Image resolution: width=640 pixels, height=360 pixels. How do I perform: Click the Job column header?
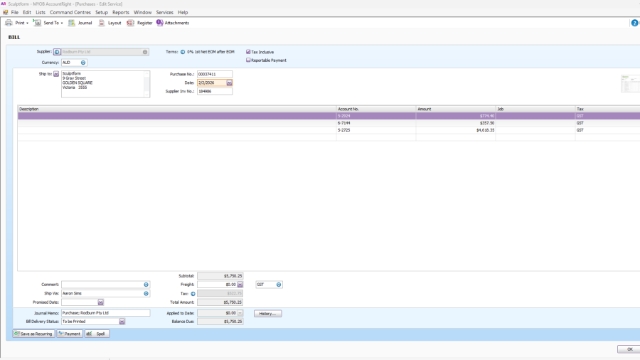tap(535, 109)
